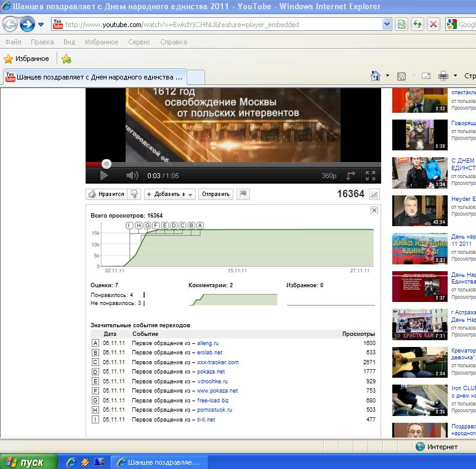Click the guitar 2:04 video thumbnail
Image resolution: width=476 pixels, height=469 pixels.
click(420, 362)
